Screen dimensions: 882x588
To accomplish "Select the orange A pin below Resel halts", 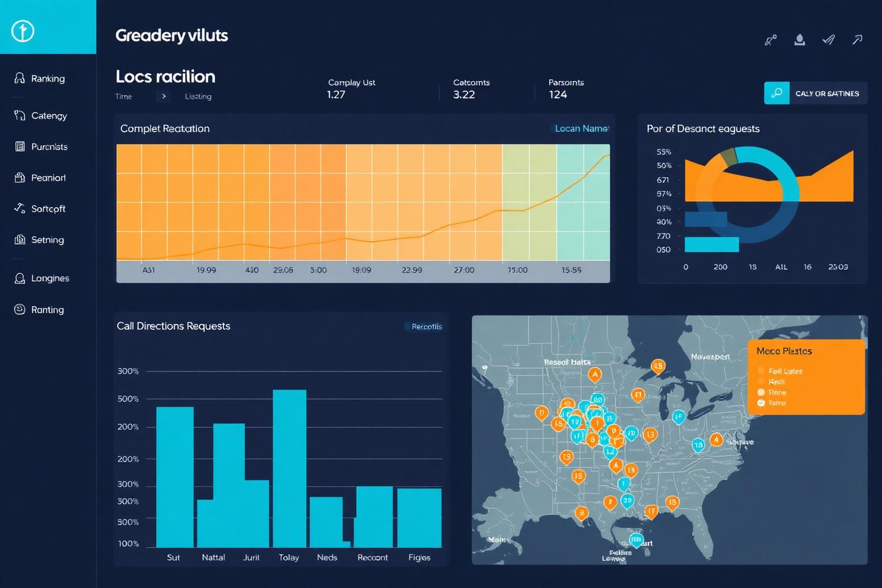I will tap(595, 374).
